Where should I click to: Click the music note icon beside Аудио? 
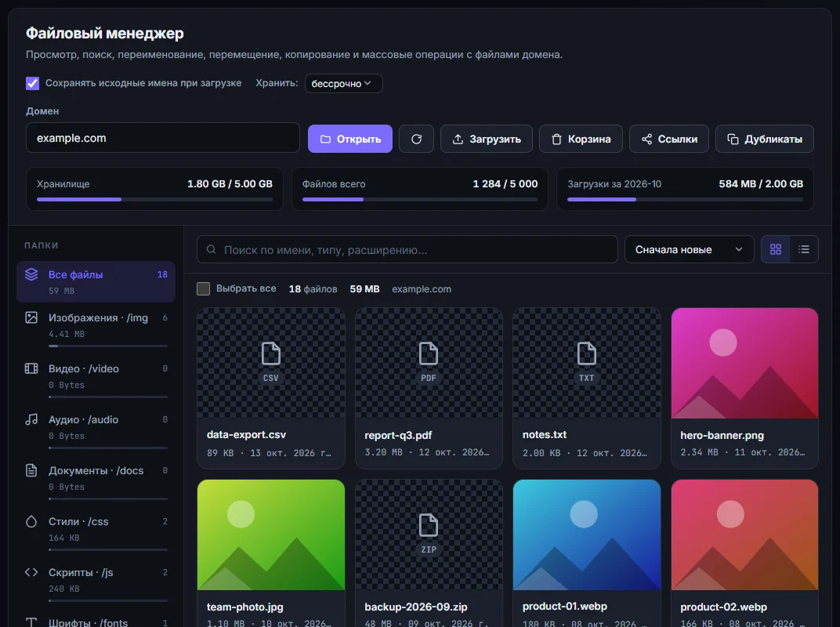coord(31,419)
